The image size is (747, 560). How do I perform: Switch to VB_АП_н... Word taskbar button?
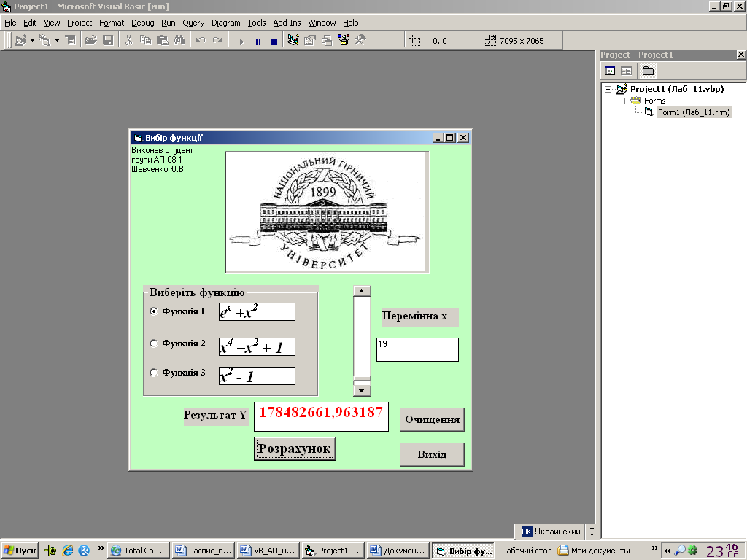point(268,551)
